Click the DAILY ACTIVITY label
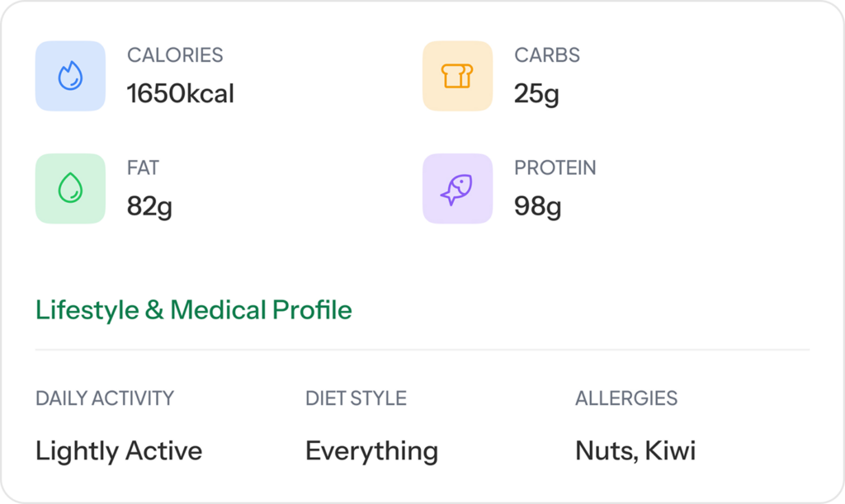 tap(105, 398)
